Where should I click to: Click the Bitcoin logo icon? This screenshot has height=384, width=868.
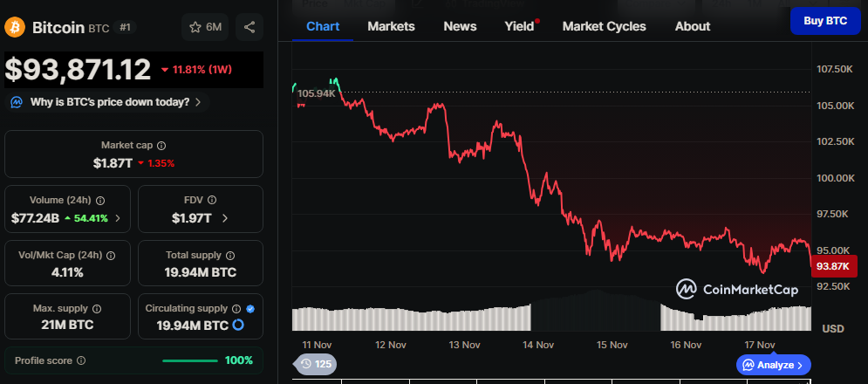(x=16, y=27)
